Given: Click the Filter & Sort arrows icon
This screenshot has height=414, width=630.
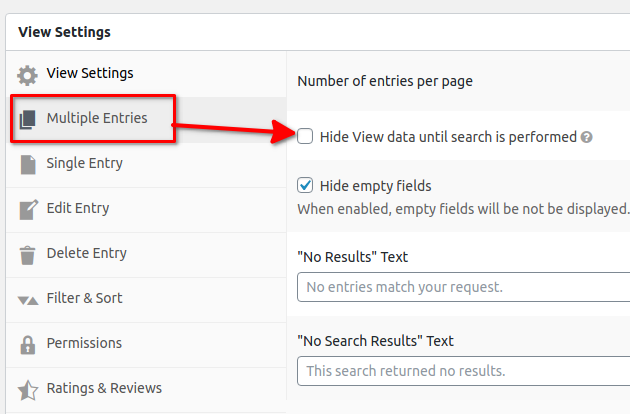Looking at the screenshot, I should (x=28, y=299).
